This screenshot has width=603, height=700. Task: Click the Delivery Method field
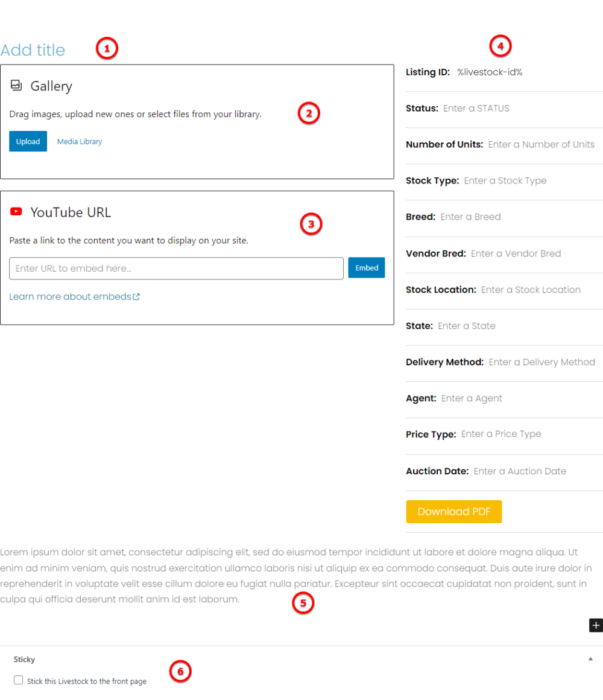541,362
